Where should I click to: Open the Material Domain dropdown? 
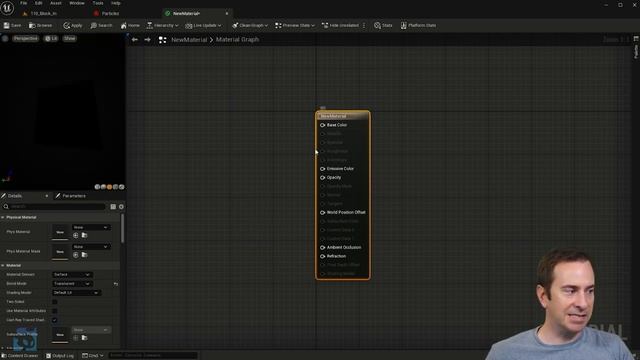tap(72, 275)
